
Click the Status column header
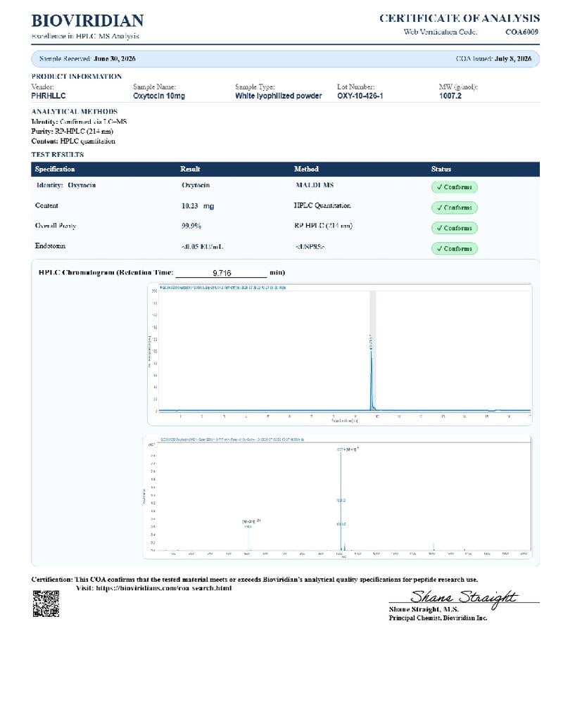441,169
